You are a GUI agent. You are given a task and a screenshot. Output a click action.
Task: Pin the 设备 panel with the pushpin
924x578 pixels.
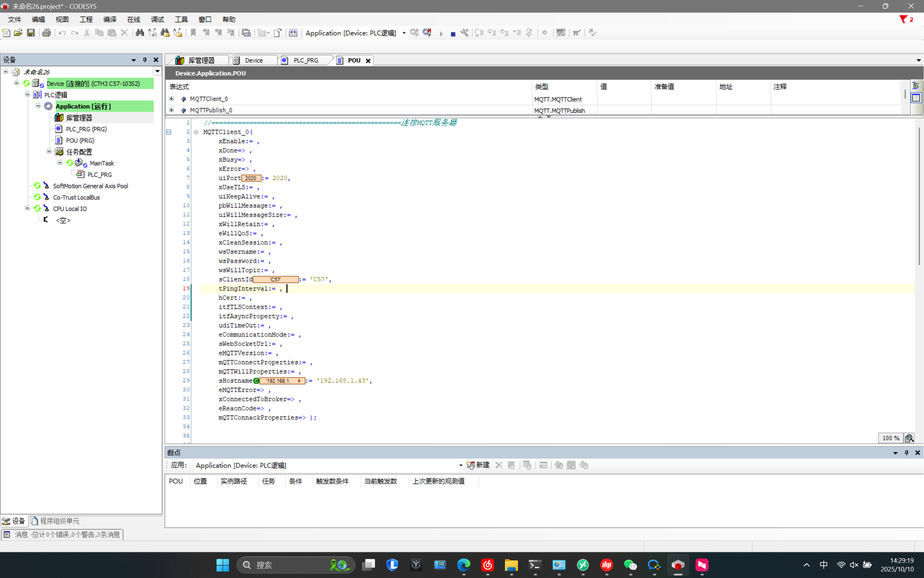(x=145, y=60)
